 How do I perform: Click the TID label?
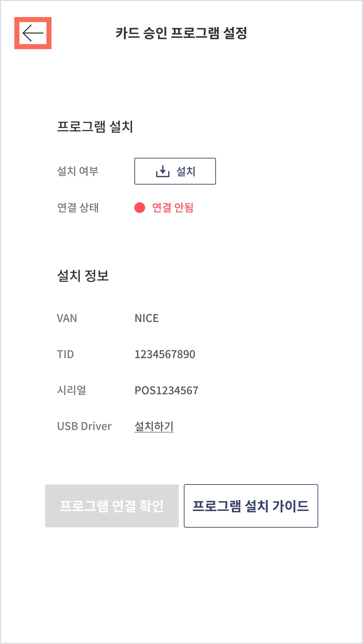point(65,354)
